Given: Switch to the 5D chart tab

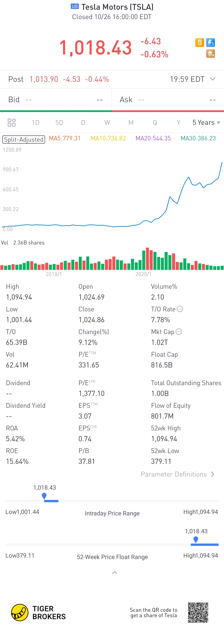Looking at the screenshot, I should tap(59, 123).
